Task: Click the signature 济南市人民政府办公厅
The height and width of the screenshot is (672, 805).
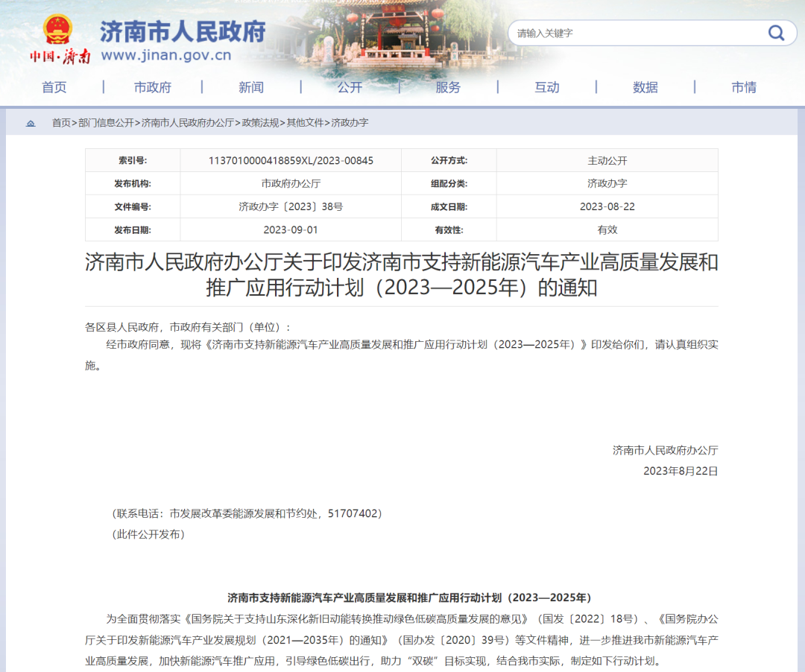Action: (666, 451)
